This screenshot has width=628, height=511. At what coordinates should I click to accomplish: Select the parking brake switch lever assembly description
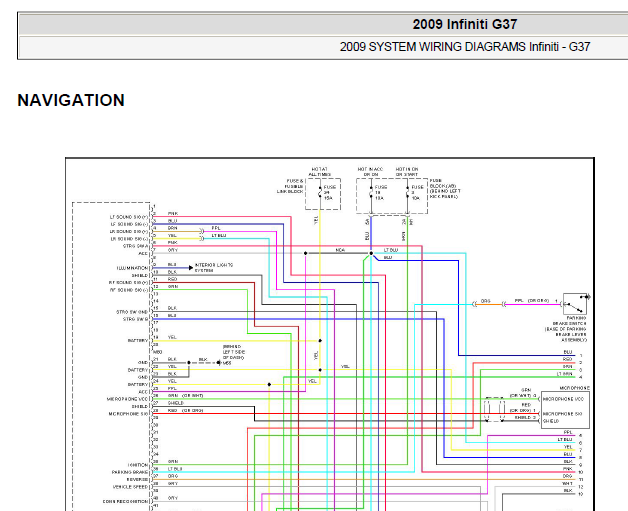click(x=566, y=329)
